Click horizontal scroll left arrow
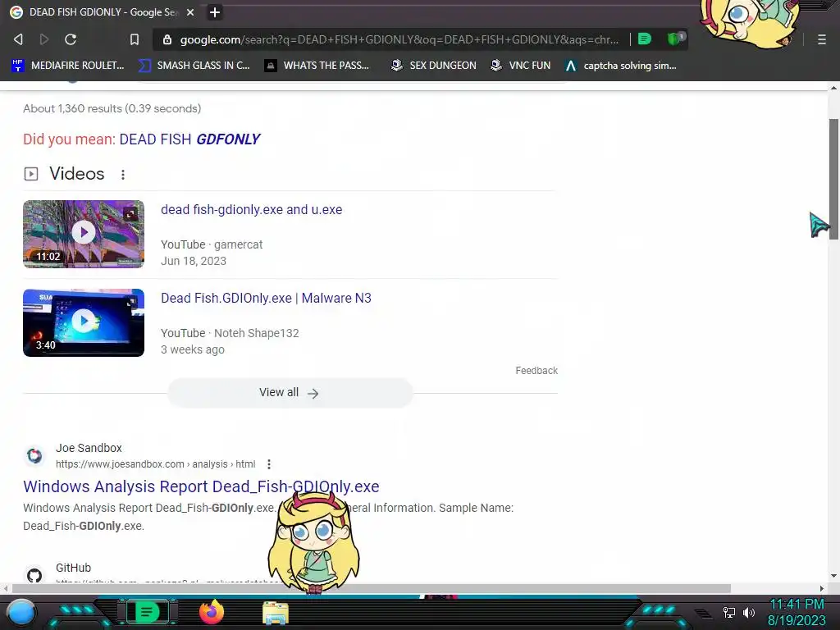Viewport: 840px width, 630px height. [x=6, y=589]
